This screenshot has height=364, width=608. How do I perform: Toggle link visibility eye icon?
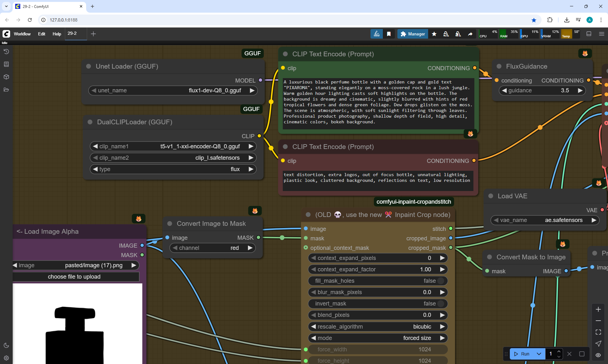click(598, 355)
